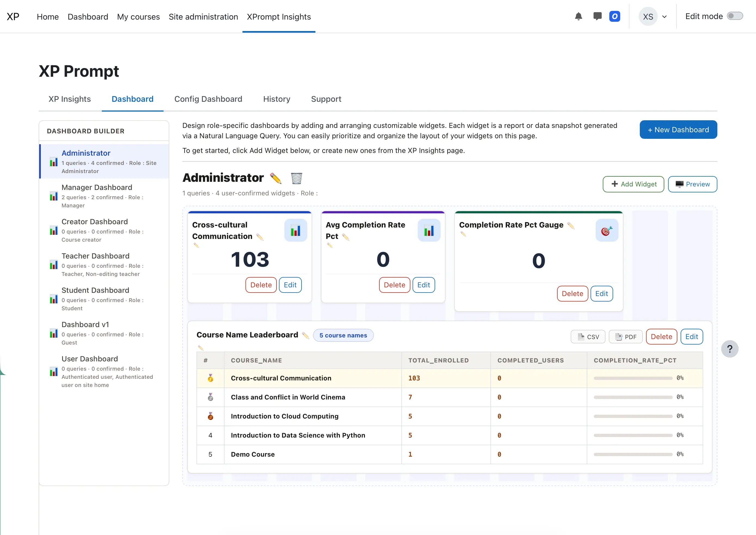Delete the Completion Rate Pct Gauge widget
756x535 pixels.
pyautogui.click(x=573, y=294)
